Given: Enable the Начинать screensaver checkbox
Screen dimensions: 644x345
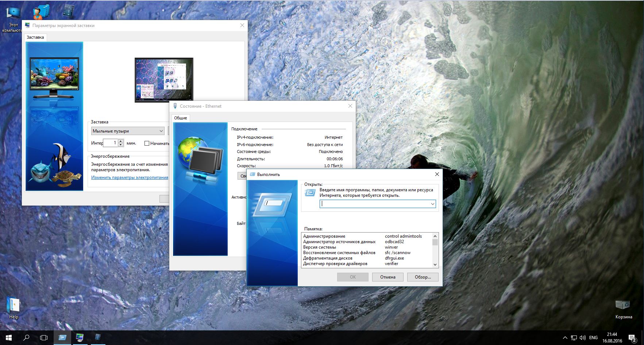Looking at the screenshot, I should 147,143.
